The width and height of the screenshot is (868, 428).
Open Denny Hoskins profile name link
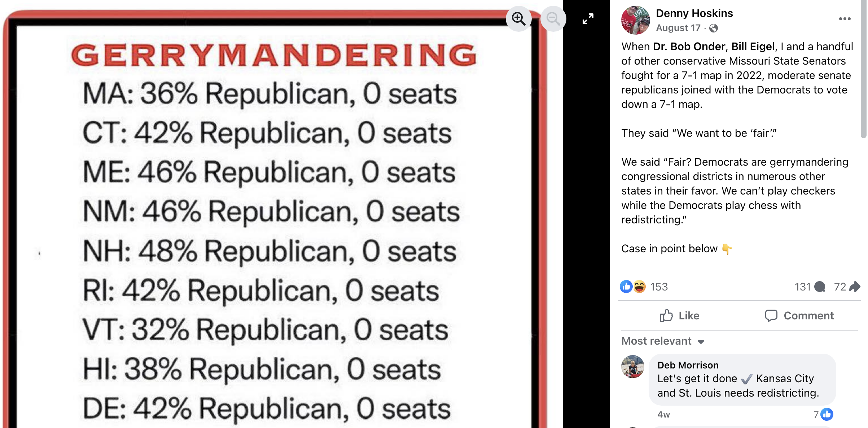tap(694, 13)
